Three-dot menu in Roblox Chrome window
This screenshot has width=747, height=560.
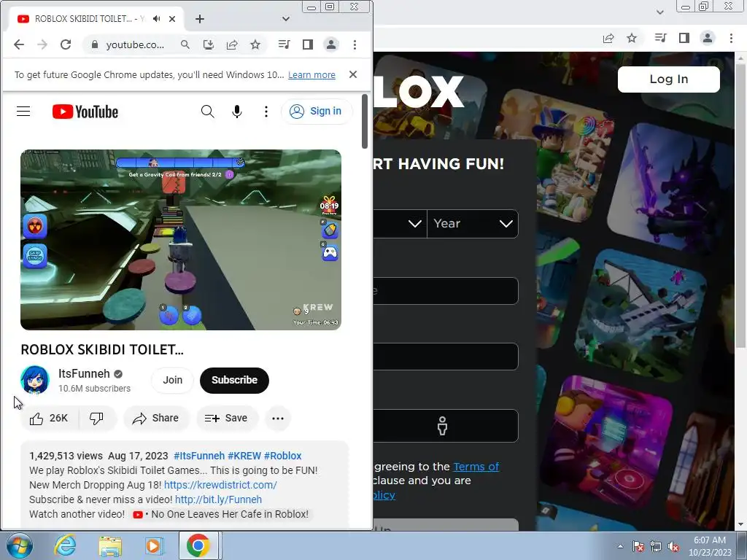[x=731, y=38]
